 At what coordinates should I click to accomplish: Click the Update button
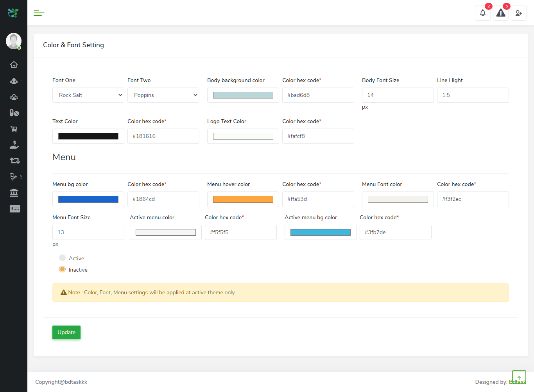[66, 332]
